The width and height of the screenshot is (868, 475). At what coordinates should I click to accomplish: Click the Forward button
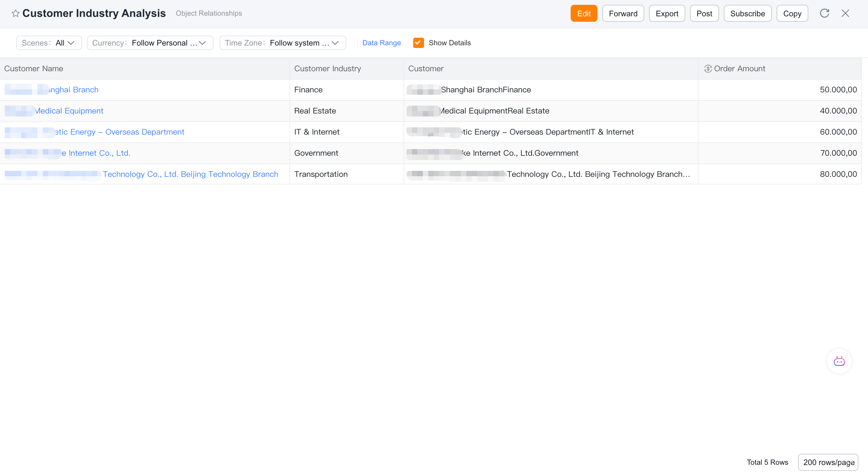(623, 14)
